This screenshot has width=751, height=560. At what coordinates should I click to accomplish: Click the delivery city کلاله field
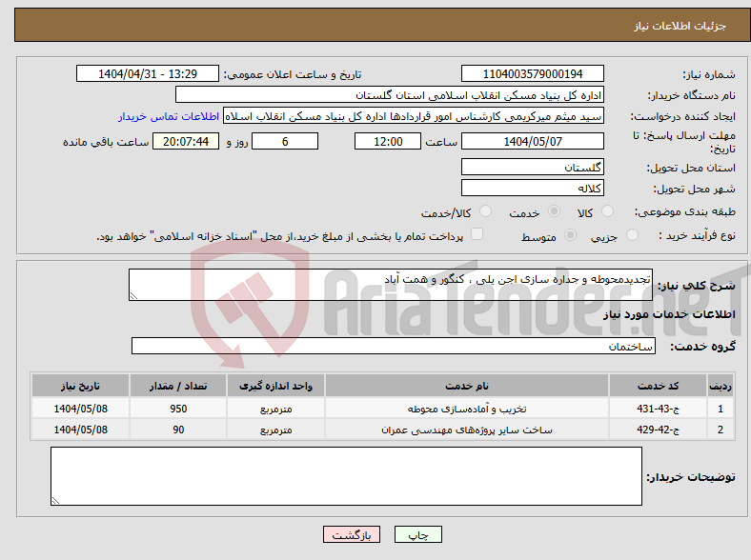pyautogui.click(x=533, y=188)
